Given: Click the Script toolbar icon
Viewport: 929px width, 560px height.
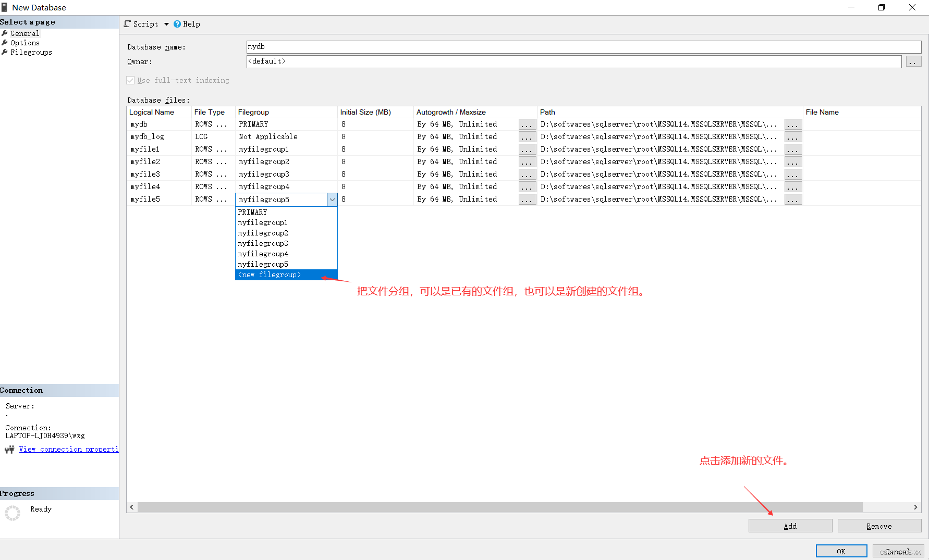Looking at the screenshot, I should (128, 24).
